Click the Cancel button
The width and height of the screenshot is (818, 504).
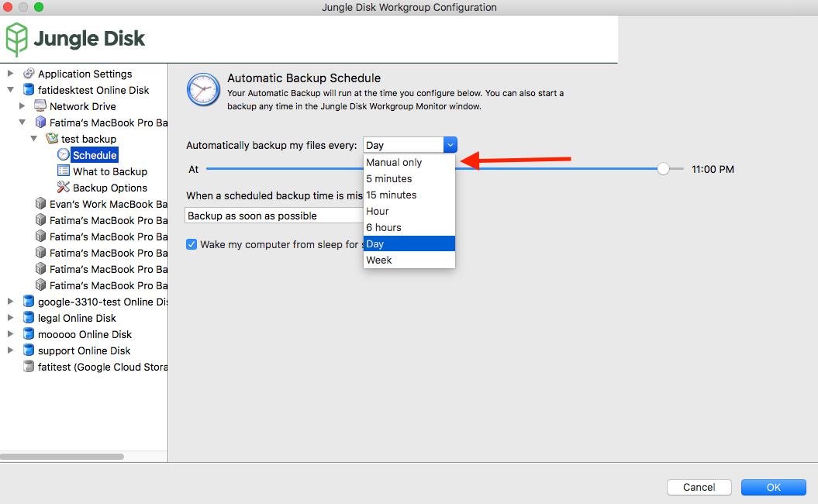[x=699, y=487]
